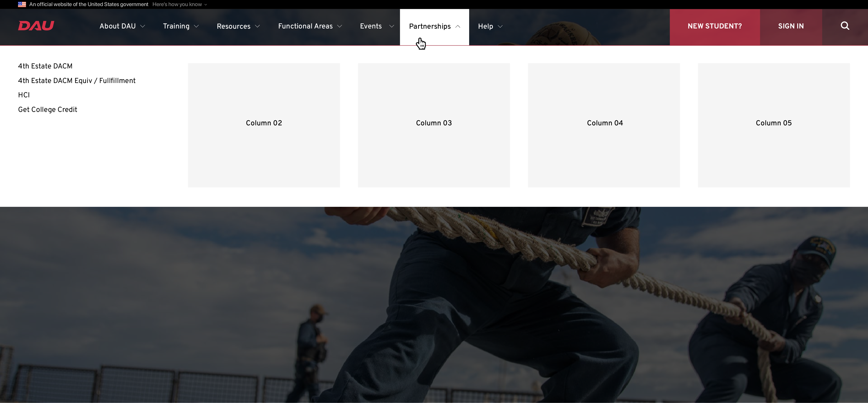
Task: Expand the Help chevron
Action: 500,26
